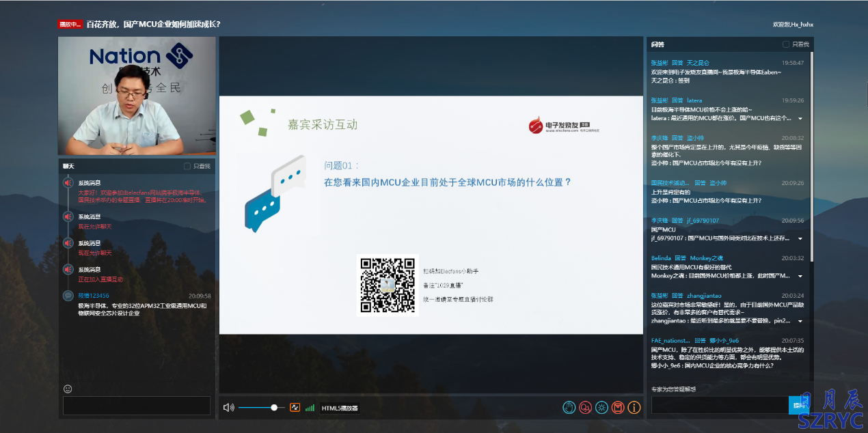868x433 pixels.
Task: Click the red shopping bag icon
Action: point(618,408)
